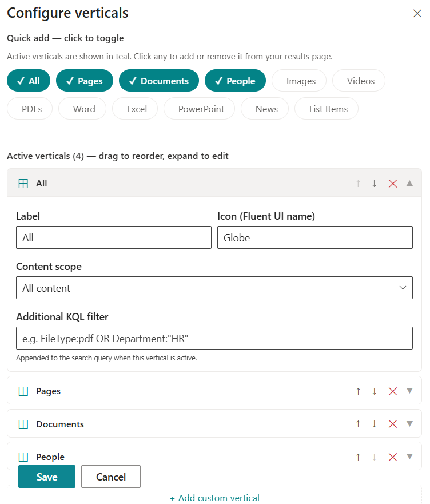
Task: Collapse the All vertical panel
Action: coord(409,183)
